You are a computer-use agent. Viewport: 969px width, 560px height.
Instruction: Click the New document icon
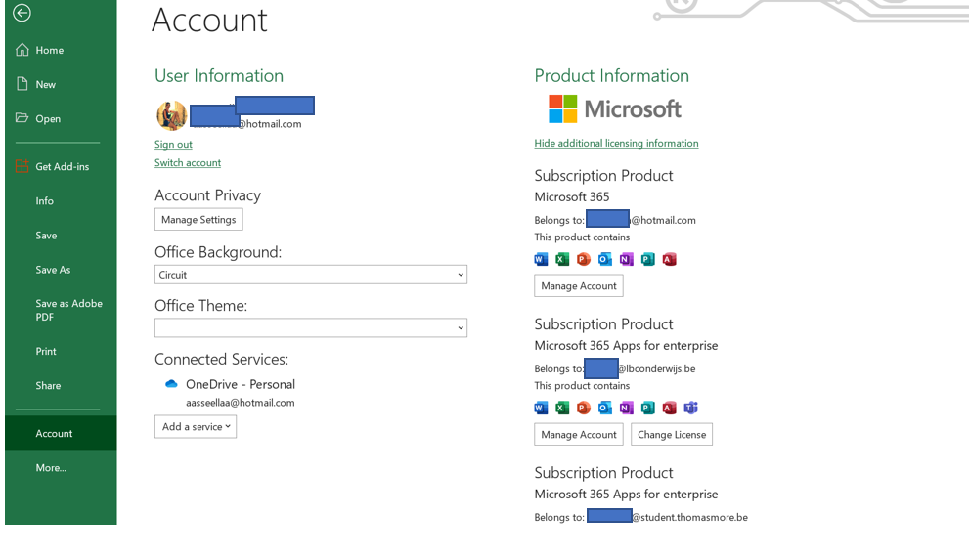coord(22,84)
